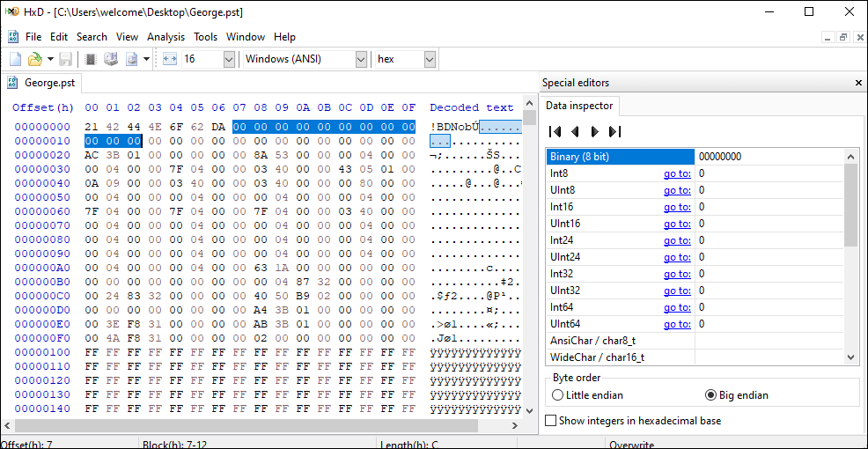Maximize the HxD application window
Image resolution: width=868 pixels, height=449 pixels.
point(809,11)
